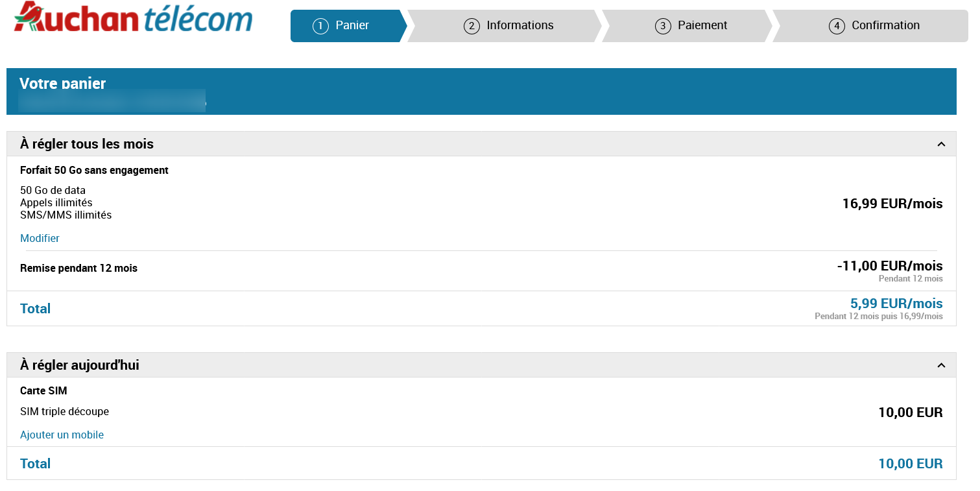Click the 16,99 EUR/mois plan price
The height and width of the screenshot is (491, 980).
coord(892,204)
